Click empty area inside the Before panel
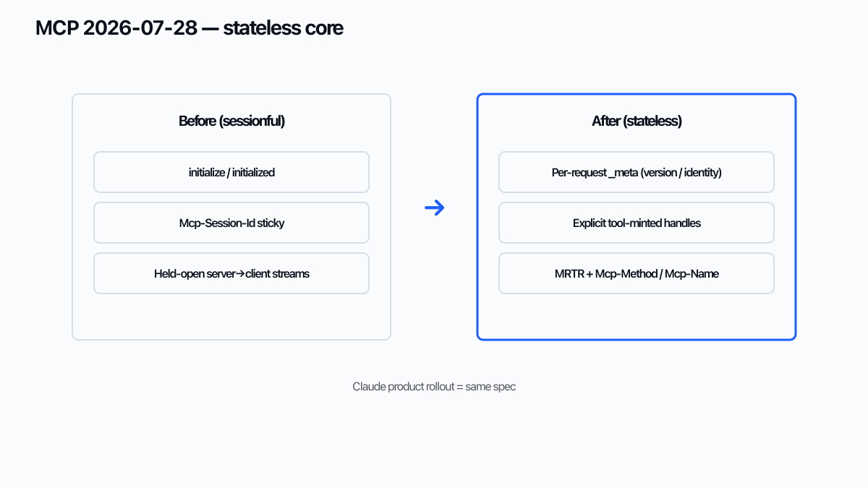This screenshot has width=868, height=488. coord(231,316)
